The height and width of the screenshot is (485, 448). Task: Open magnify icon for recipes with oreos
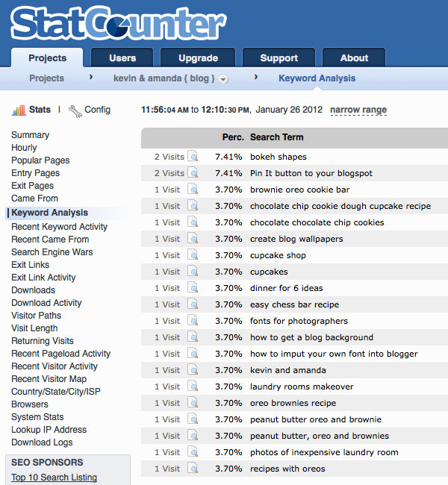193,468
